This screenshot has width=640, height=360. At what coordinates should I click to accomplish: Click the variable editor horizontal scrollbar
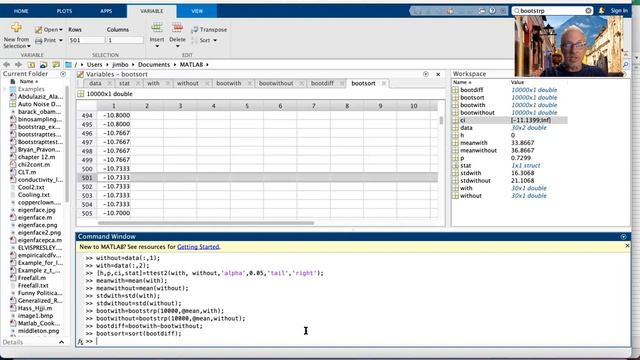tap(206, 223)
